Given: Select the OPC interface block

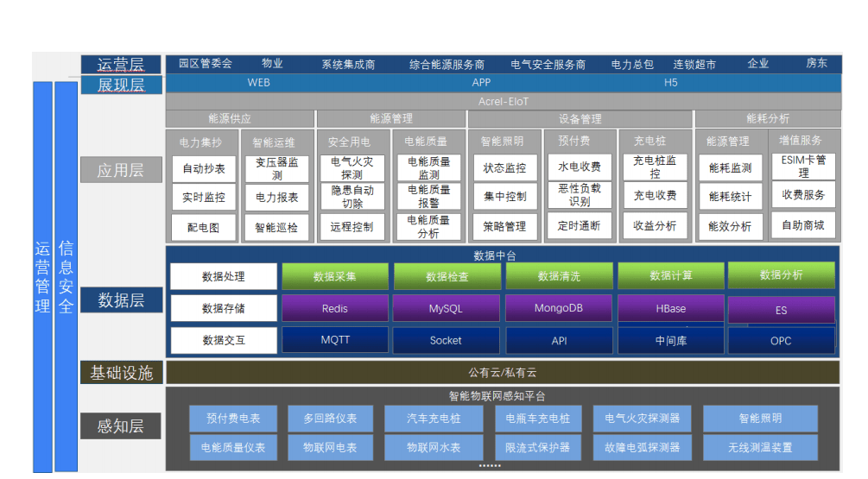Looking at the screenshot, I should [781, 341].
